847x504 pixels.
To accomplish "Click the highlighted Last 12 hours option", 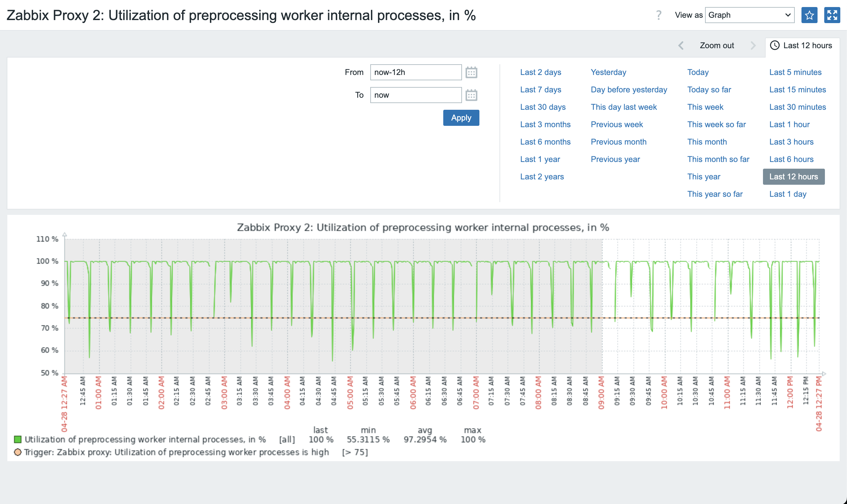I will pyautogui.click(x=794, y=177).
